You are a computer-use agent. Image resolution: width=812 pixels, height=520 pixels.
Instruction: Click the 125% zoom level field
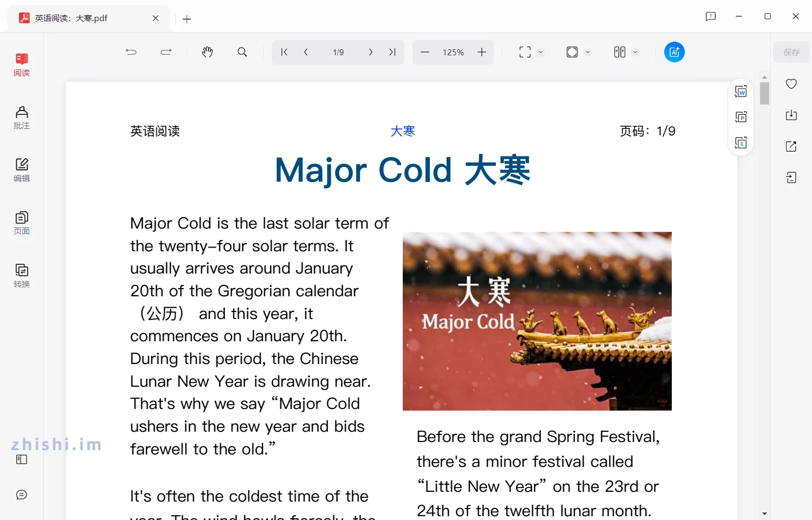(453, 53)
